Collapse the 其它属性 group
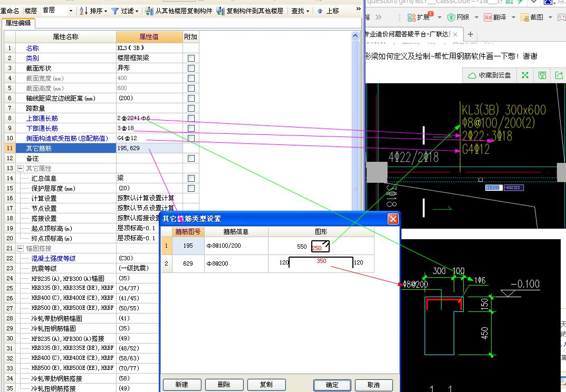This screenshot has height=392, width=566. (x=20, y=169)
